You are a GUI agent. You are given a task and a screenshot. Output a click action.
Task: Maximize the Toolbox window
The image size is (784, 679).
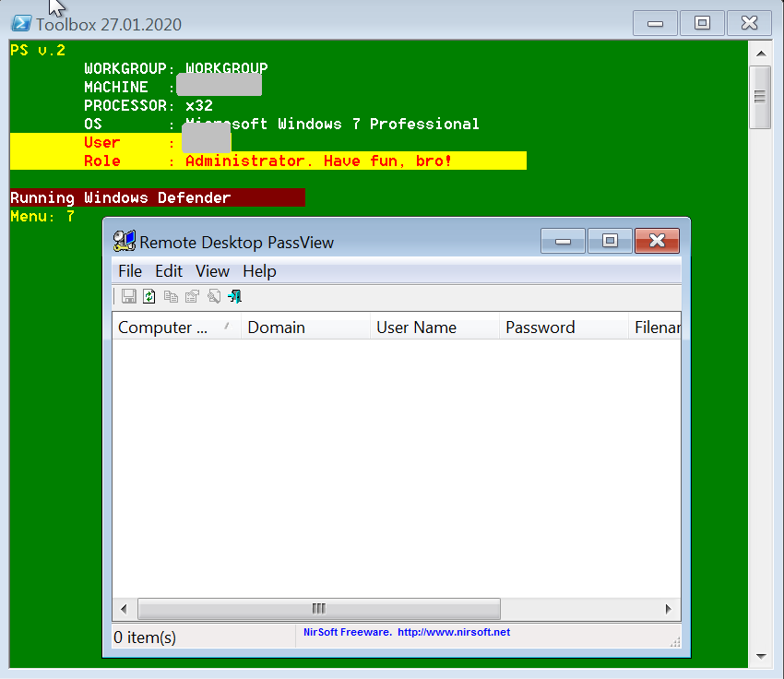702,23
